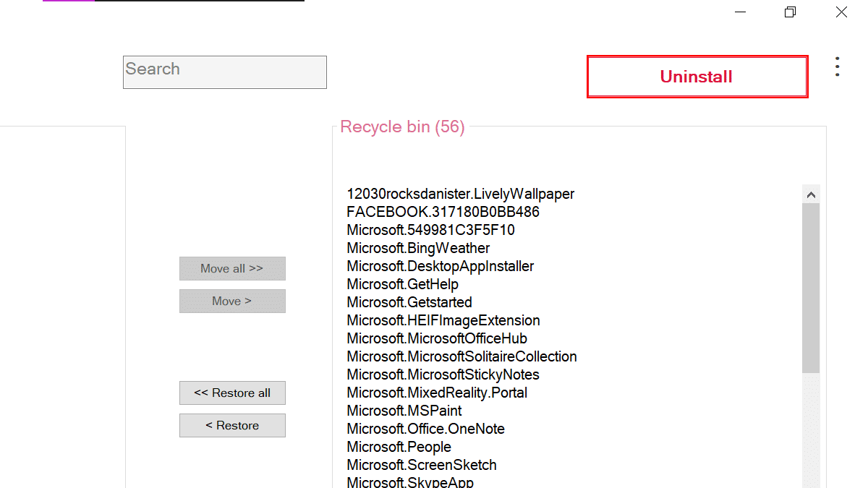The width and height of the screenshot is (868, 488).
Task: Click the single Restore button
Action: pyautogui.click(x=232, y=426)
